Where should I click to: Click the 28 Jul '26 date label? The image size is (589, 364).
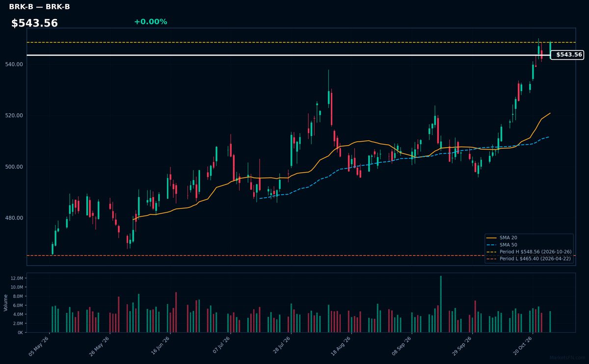282,346
